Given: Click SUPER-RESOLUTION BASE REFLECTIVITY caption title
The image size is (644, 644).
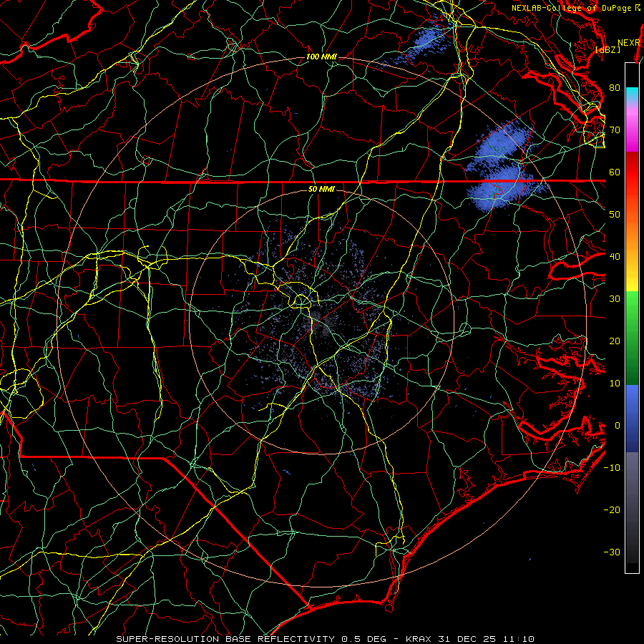Looking at the screenshot, I should (x=225, y=639).
